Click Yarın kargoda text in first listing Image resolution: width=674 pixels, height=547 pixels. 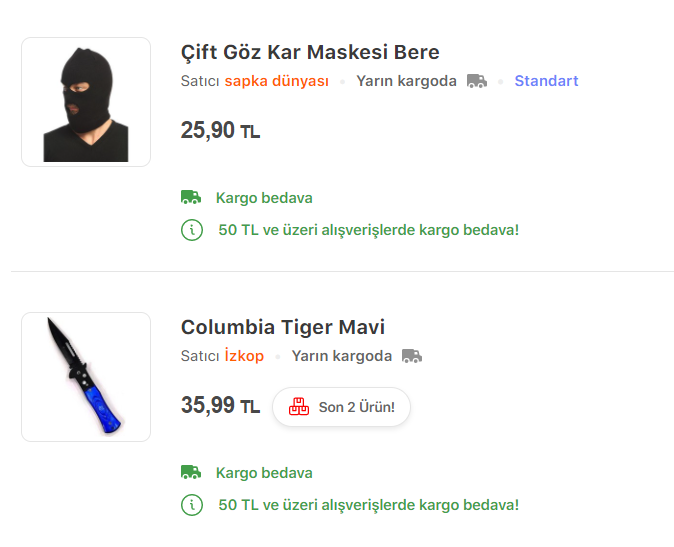point(406,81)
